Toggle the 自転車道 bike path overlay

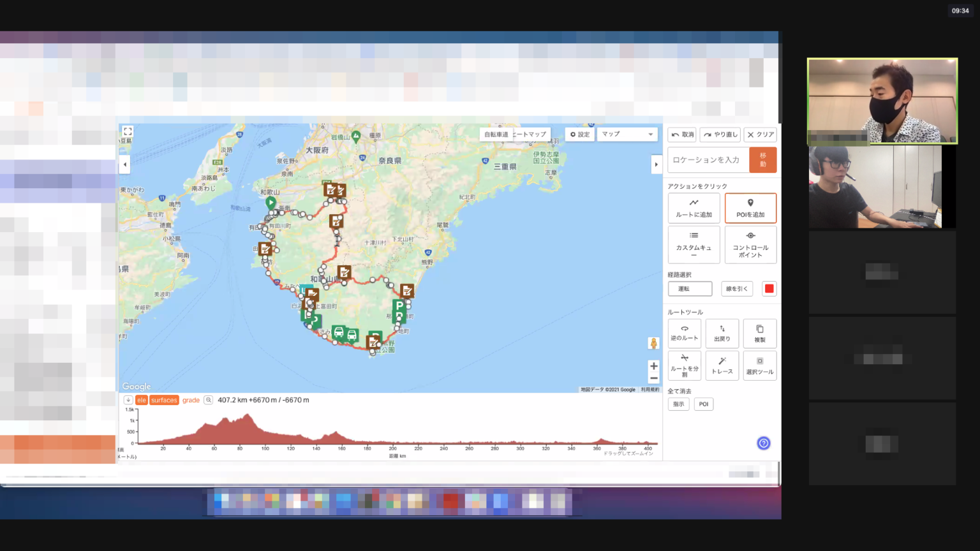496,134
